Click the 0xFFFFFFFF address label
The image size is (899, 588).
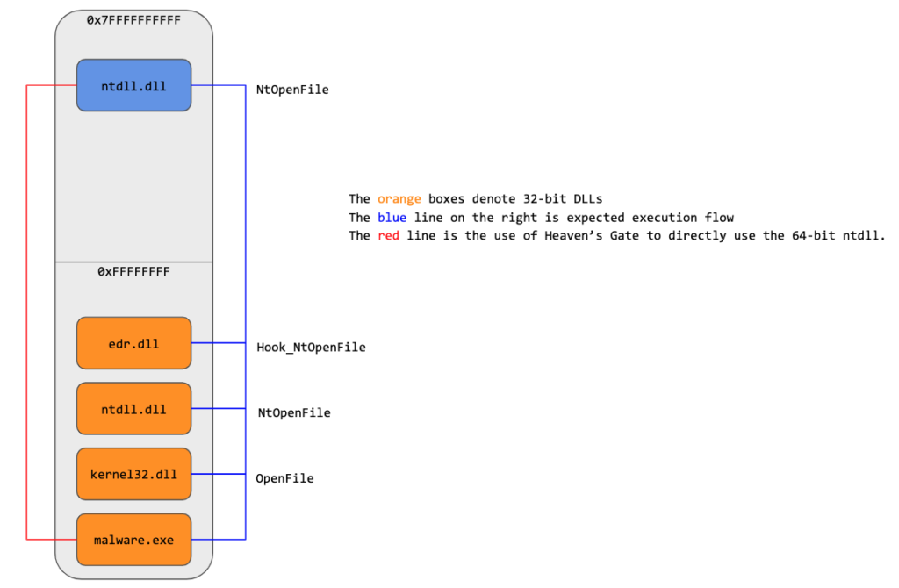[x=133, y=272]
